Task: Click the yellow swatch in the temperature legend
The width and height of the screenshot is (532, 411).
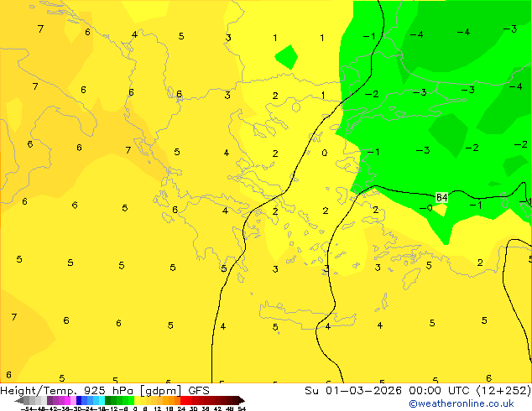Action: pos(137,400)
